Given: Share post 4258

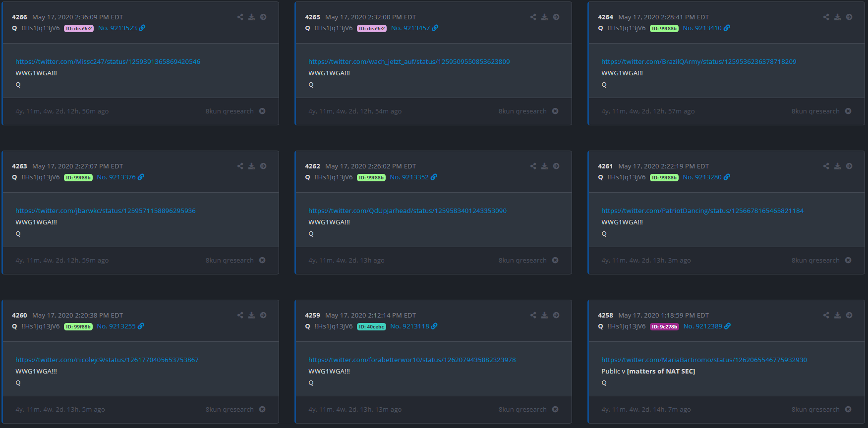Looking at the screenshot, I should coord(826,315).
